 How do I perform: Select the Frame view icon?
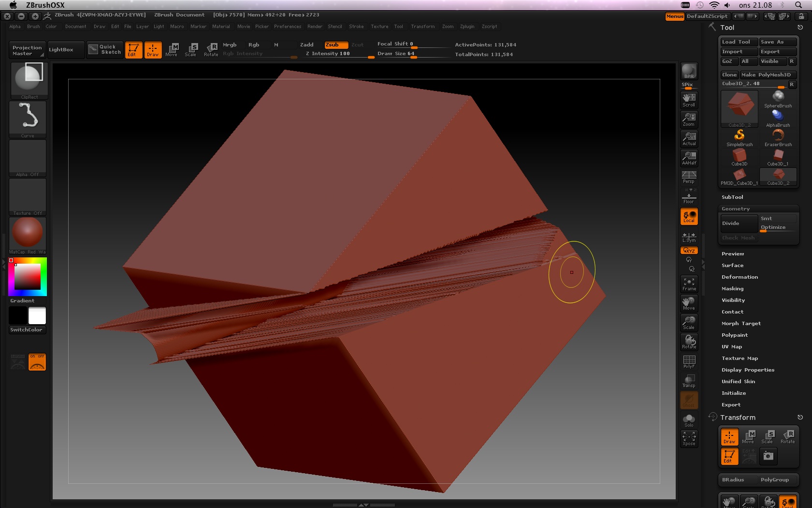[x=689, y=284]
